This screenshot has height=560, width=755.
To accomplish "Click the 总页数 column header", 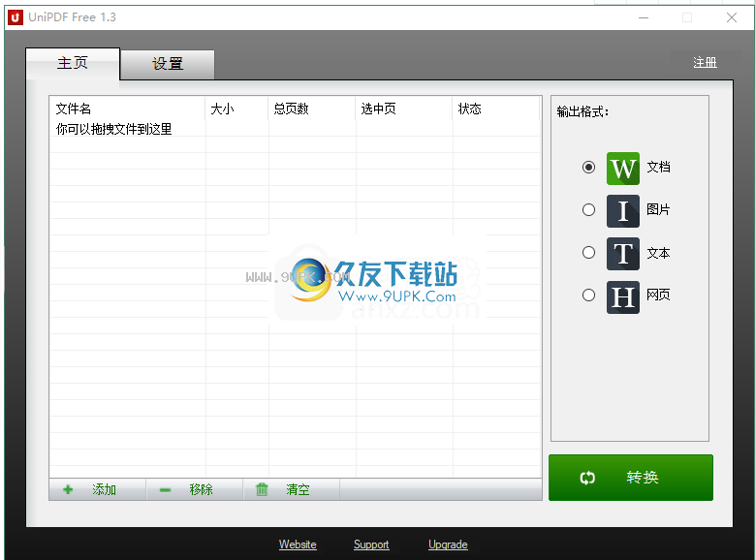I will [x=311, y=109].
